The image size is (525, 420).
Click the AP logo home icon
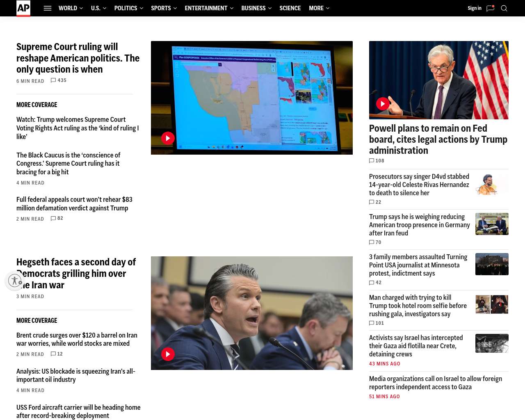[23, 8]
